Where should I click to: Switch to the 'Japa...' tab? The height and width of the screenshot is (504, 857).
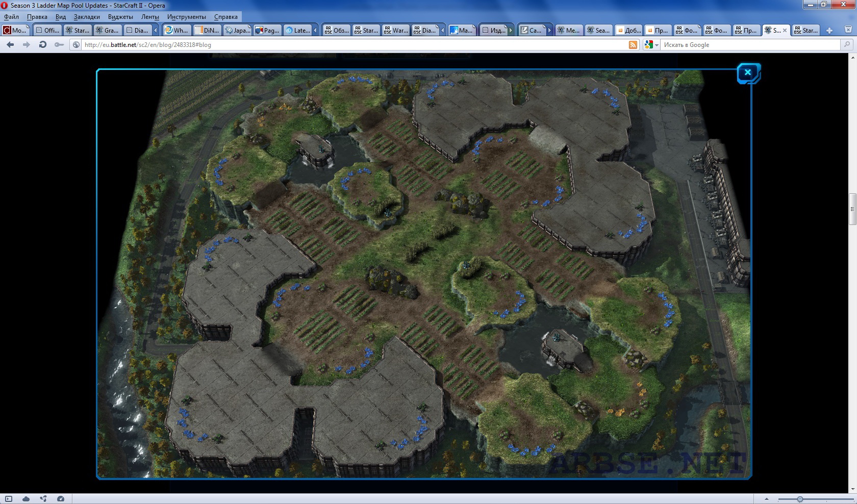pyautogui.click(x=237, y=31)
